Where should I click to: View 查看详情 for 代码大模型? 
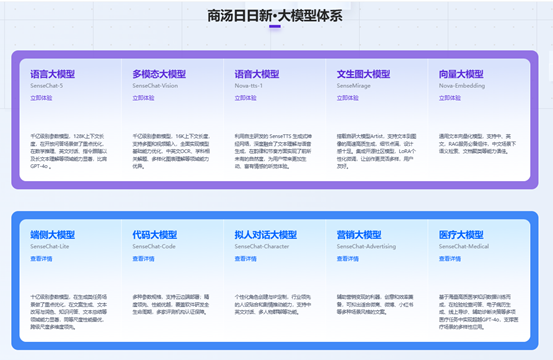click(143, 259)
